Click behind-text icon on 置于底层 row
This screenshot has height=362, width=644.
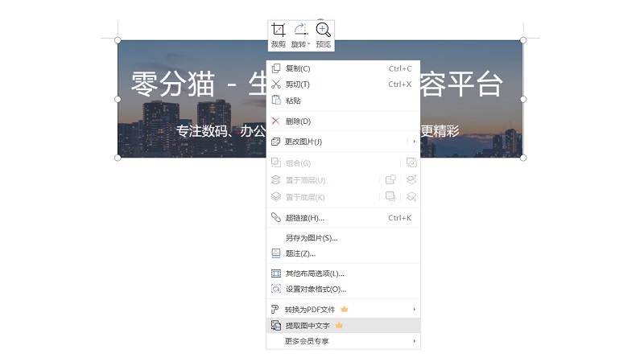pyautogui.click(x=390, y=196)
